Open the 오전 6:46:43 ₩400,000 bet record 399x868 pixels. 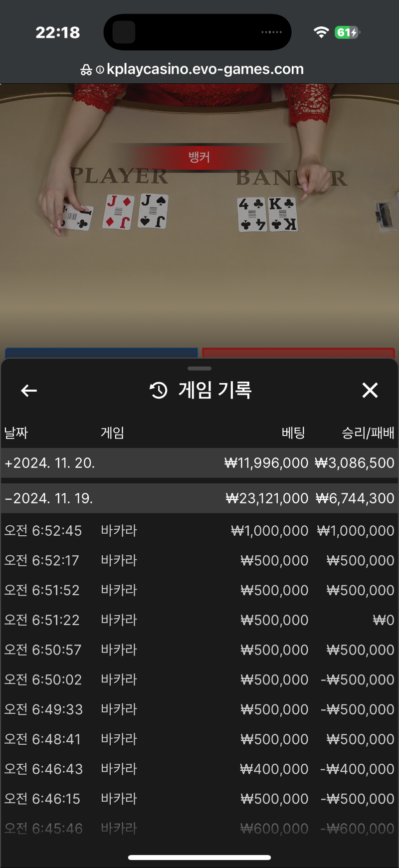pyautogui.click(x=199, y=769)
